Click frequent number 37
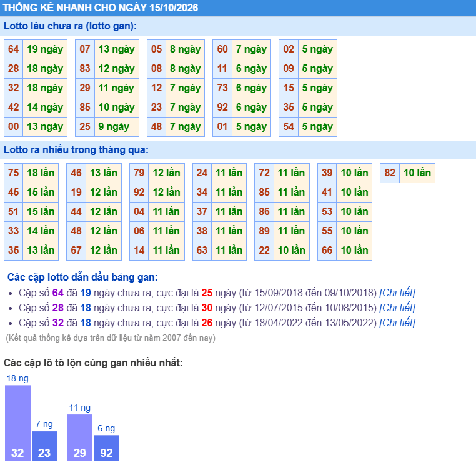The image size is (476, 467). pyautogui.click(x=202, y=212)
